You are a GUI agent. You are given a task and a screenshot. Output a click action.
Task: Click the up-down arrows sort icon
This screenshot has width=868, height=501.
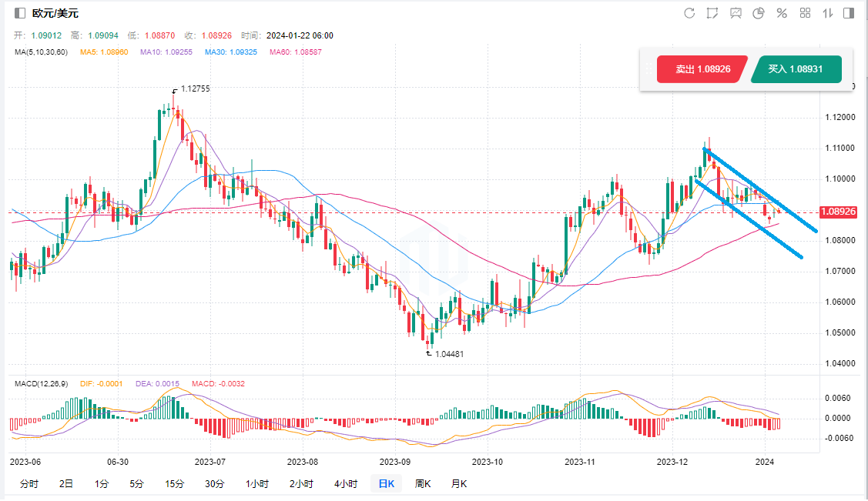pyautogui.click(x=828, y=13)
